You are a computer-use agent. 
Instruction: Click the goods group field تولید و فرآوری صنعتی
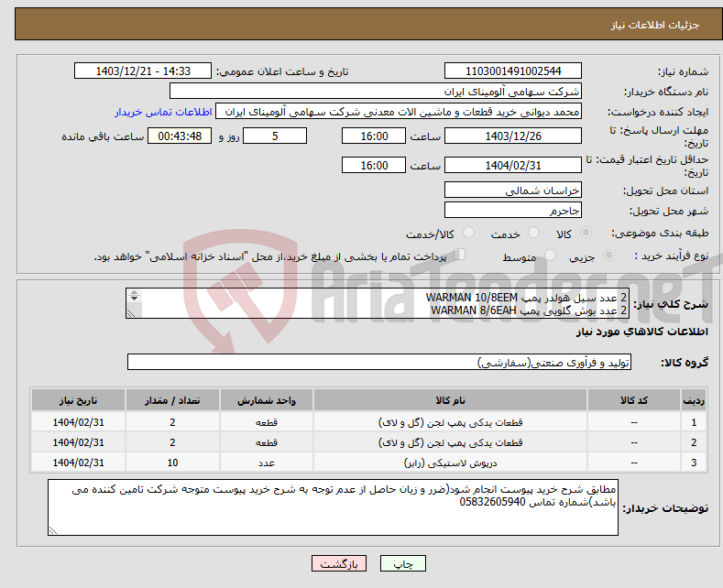point(379,362)
